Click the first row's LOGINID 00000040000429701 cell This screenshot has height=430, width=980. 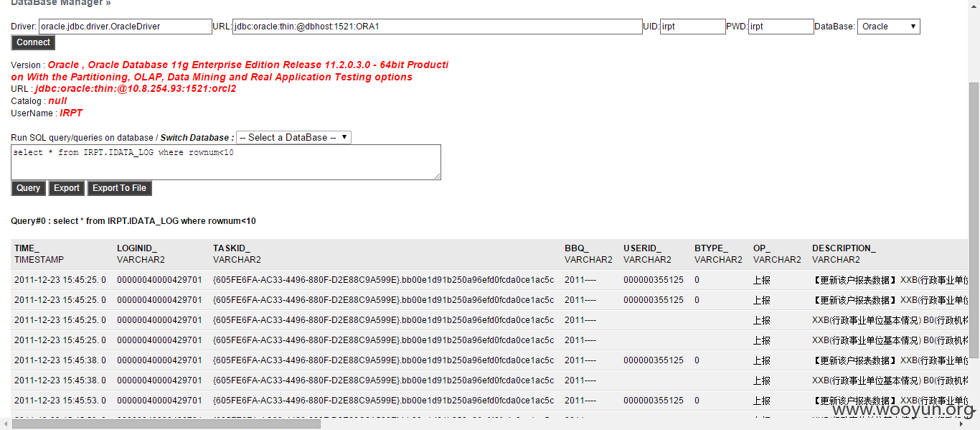click(x=159, y=280)
